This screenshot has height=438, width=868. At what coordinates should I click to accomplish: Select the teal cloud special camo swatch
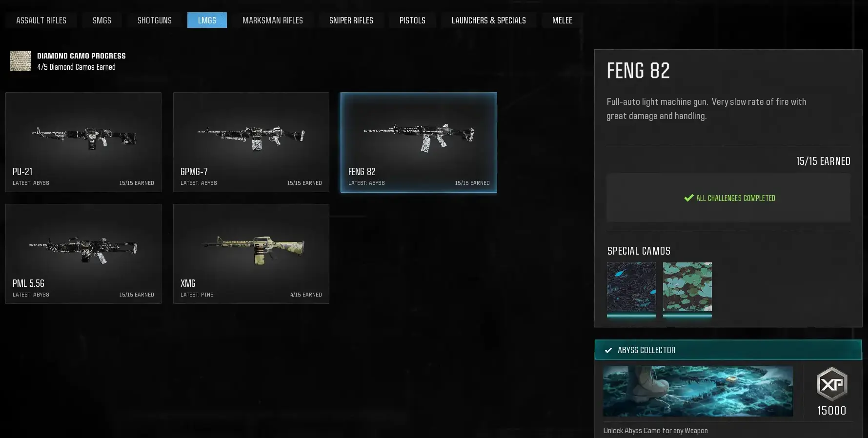click(x=687, y=287)
